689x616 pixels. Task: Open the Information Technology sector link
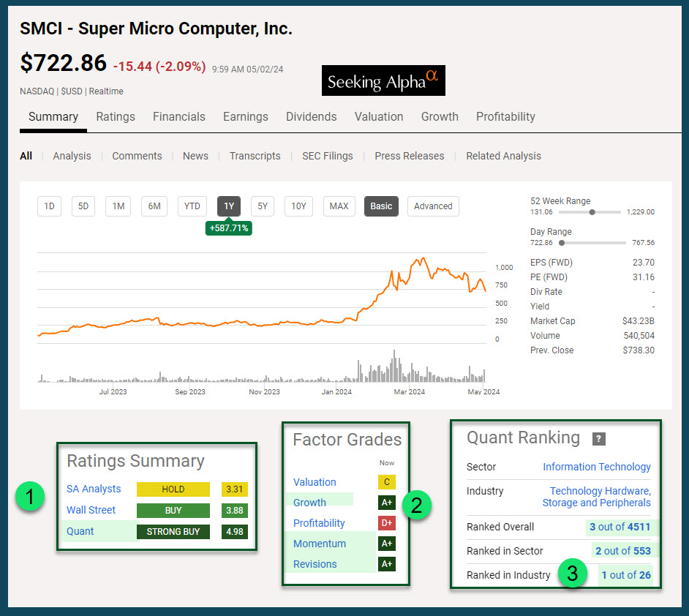click(597, 467)
